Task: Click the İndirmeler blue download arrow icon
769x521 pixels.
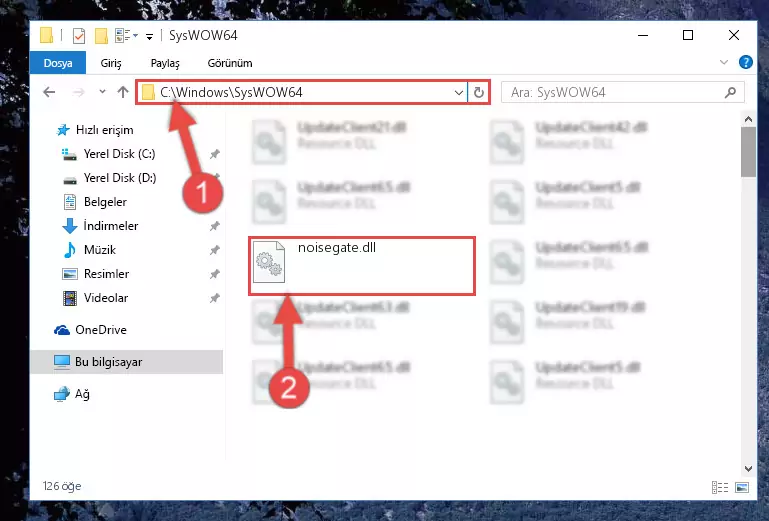Action: click(x=70, y=226)
